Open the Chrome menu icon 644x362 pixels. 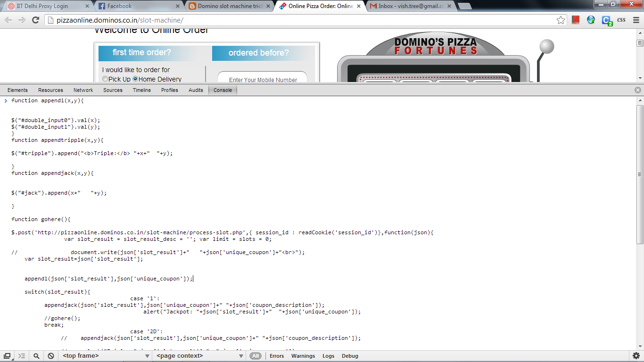coord(636,20)
